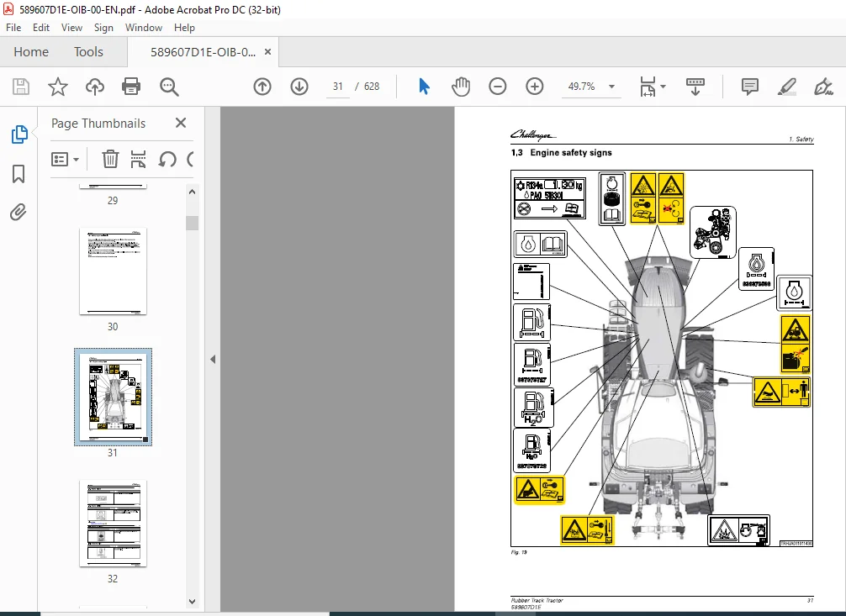Activate the Hand pan tool
Viewport: 846px width, 616px height.
point(461,87)
